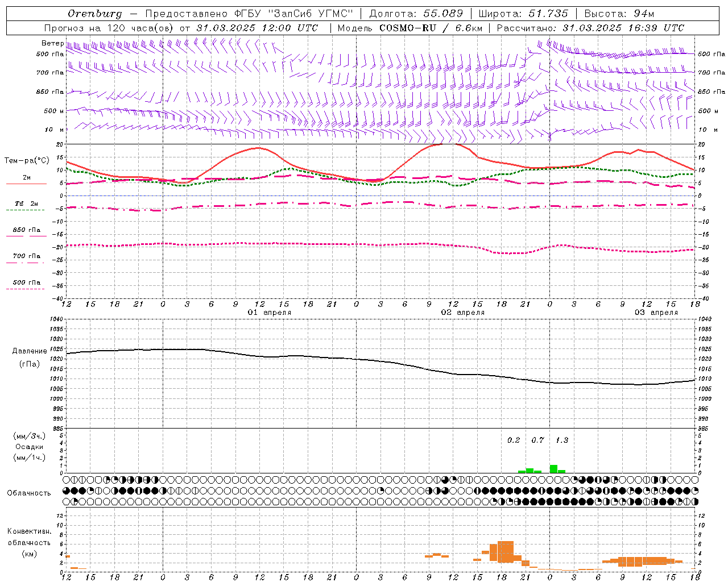Click the '(гПа)' unit label under Давление
The width and height of the screenshot is (728, 582).
click(30, 364)
